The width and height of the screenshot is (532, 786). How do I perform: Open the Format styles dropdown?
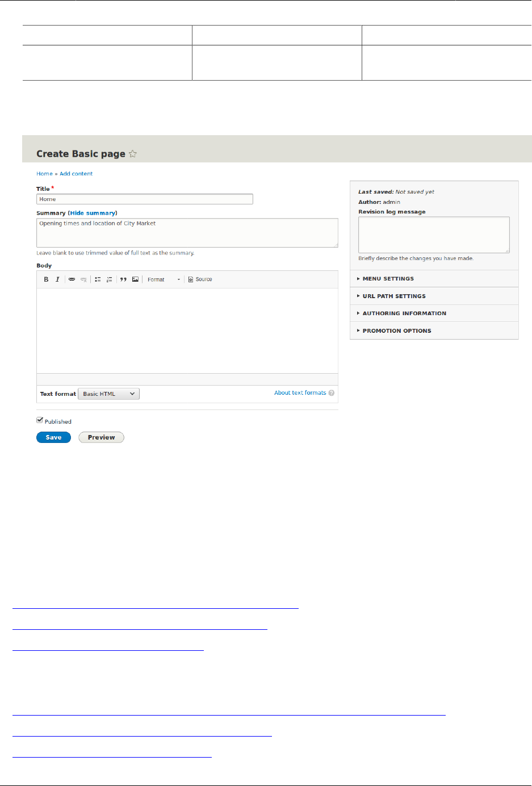pos(164,279)
